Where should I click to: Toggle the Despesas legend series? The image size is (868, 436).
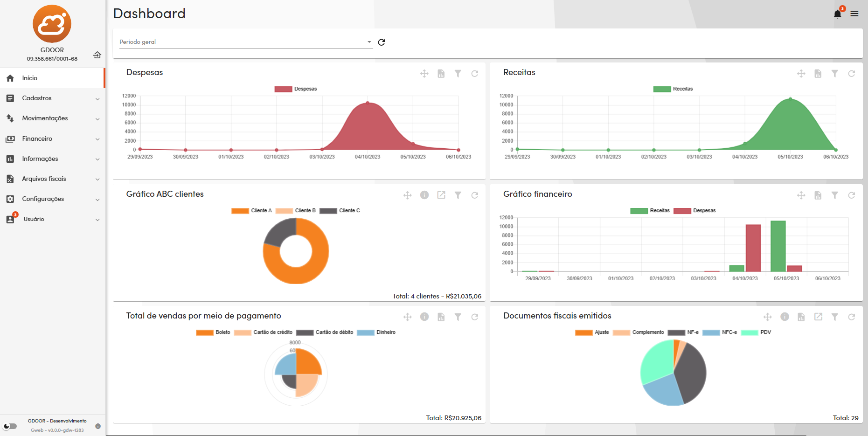296,89
